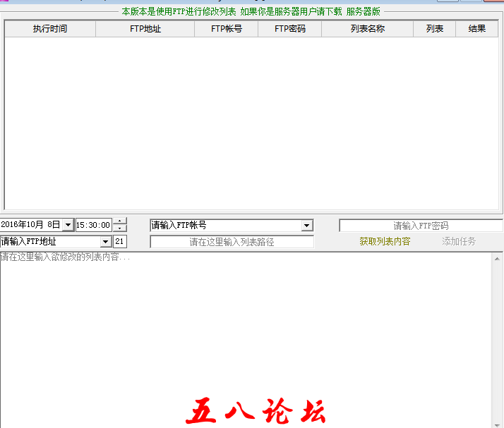Click the FTP密码 column header
The height and width of the screenshot is (428, 504).
(x=289, y=29)
